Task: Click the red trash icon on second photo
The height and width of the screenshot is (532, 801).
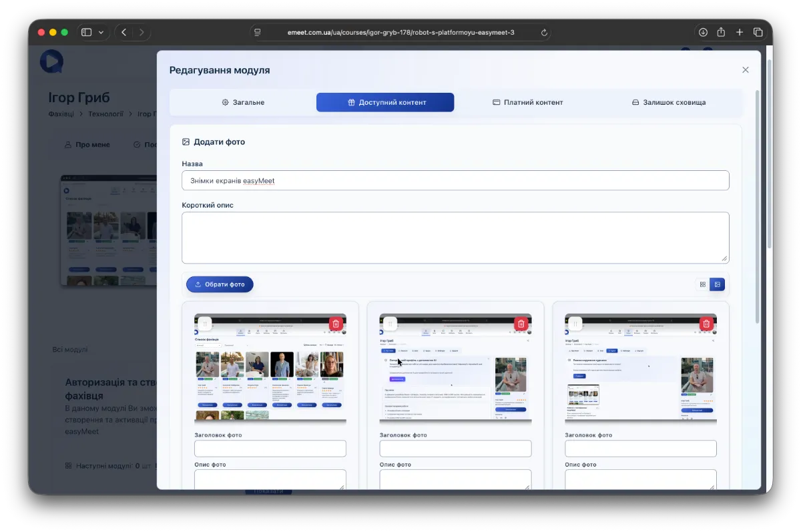Action: click(521, 324)
